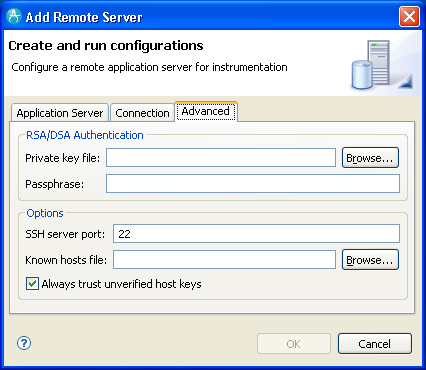The height and width of the screenshot is (370, 426).
Task: Close the Add Remote Server dialog
Action: [x=409, y=17]
